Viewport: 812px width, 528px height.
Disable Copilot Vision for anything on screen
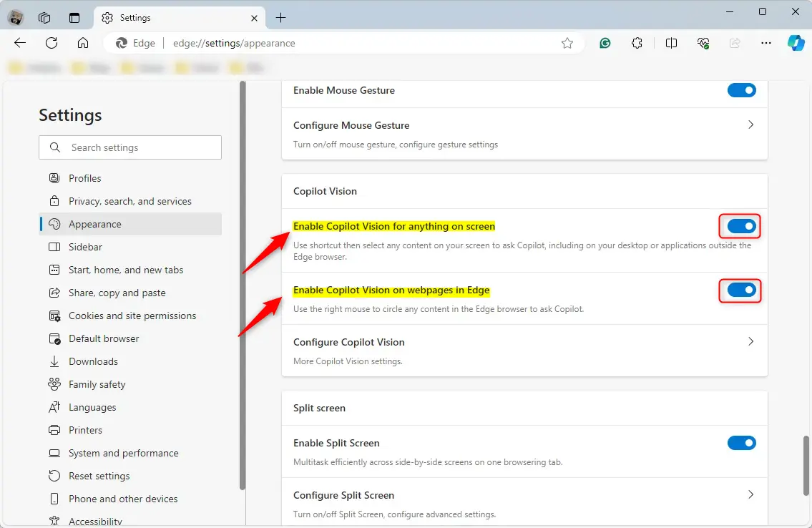[x=741, y=227]
